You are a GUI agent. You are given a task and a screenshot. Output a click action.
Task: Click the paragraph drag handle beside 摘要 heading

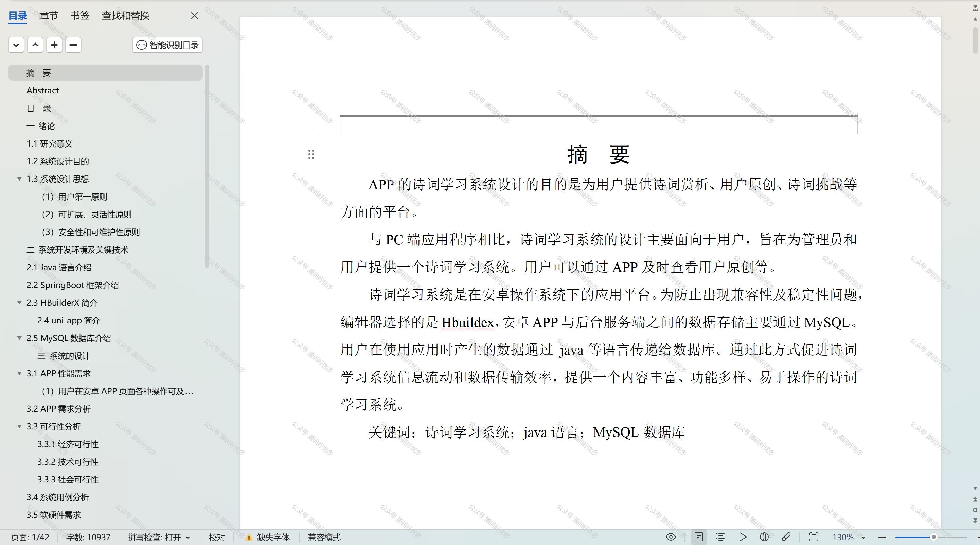pyautogui.click(x=311, y=154)
